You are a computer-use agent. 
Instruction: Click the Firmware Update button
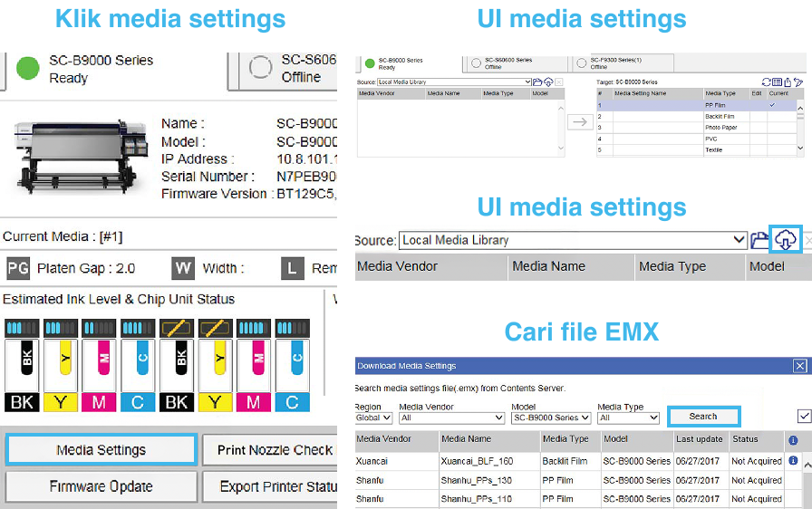coord(101,486)
